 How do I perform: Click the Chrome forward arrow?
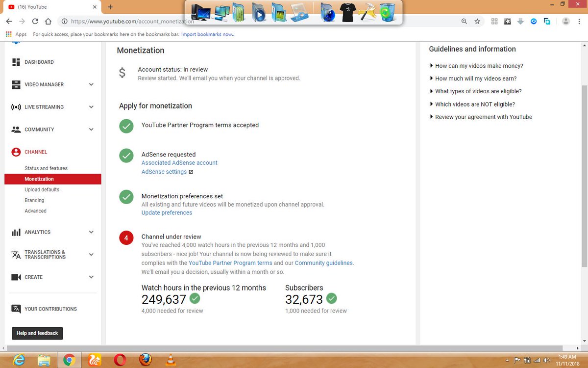[22, 22]
